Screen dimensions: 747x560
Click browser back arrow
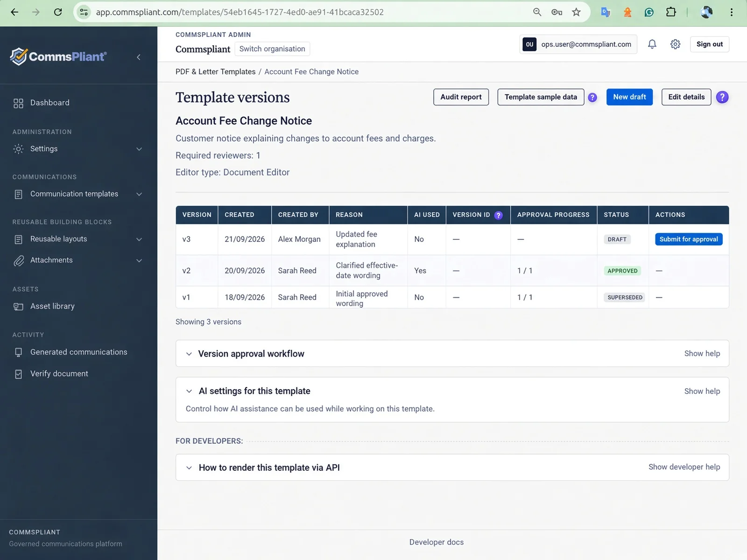14,12
